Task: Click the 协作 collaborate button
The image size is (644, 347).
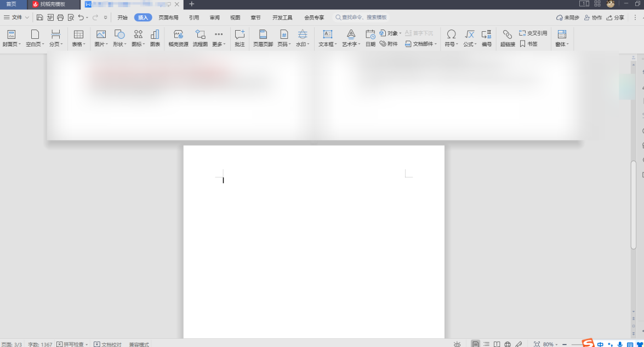Action: (593, 18)
